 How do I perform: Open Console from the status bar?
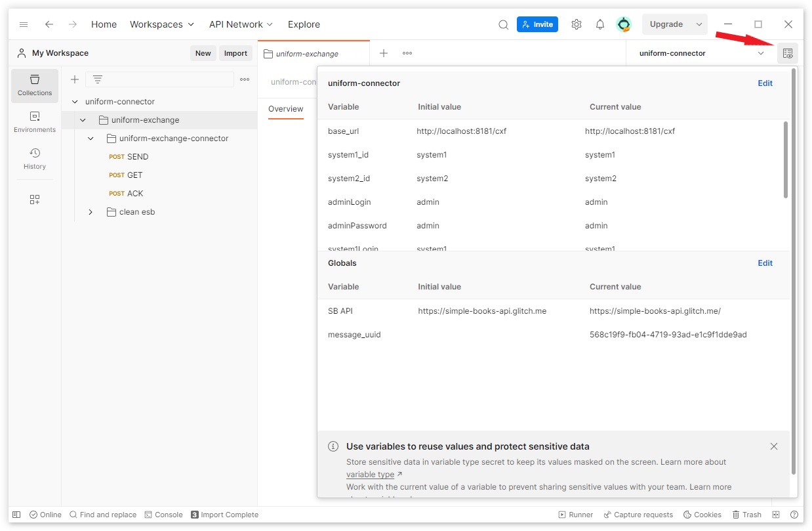point(163,515)
